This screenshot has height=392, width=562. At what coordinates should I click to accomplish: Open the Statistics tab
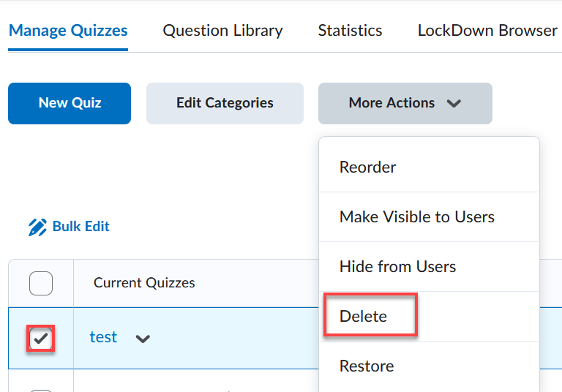coord(350,31)
